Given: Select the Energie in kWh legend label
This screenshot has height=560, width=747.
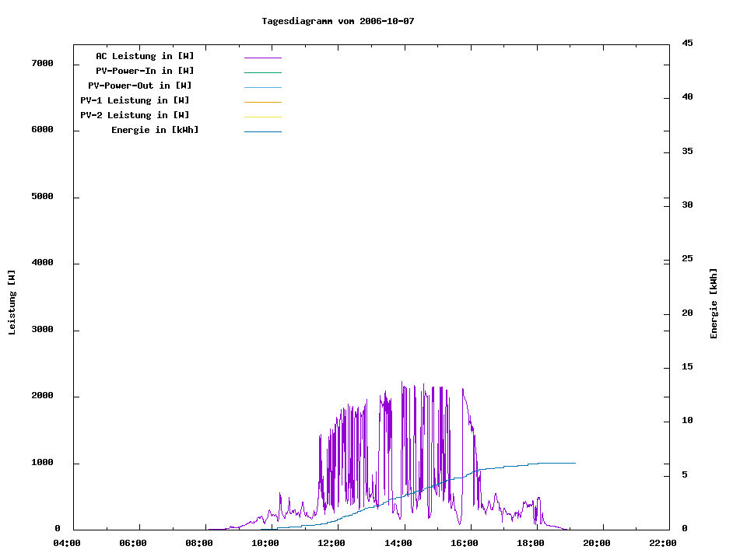Looking at the screenshot, I should click(x=155, y=130).
